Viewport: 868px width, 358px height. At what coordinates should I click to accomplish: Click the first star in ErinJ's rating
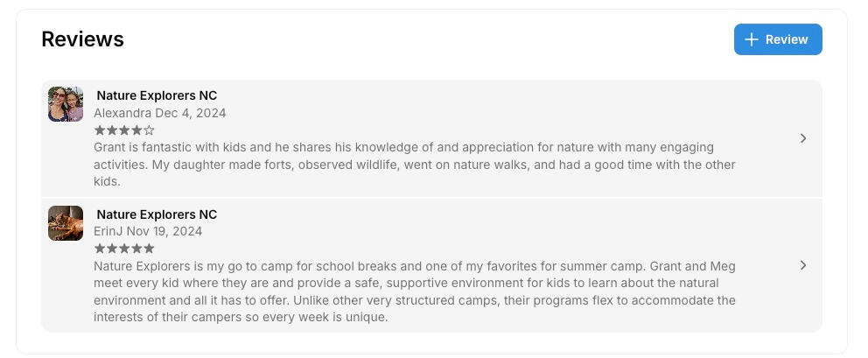(x=100, y=249)
